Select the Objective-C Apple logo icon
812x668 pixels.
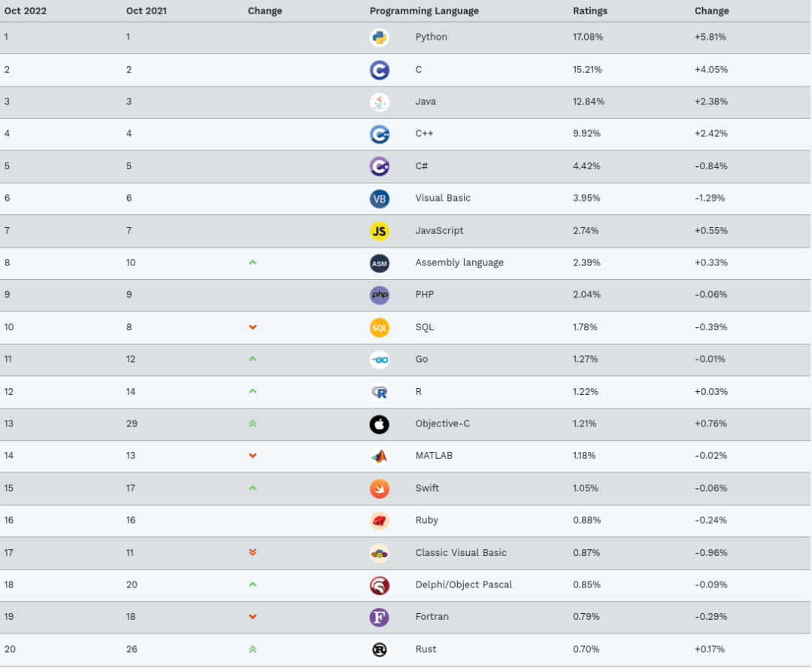(x=379, y=424)
